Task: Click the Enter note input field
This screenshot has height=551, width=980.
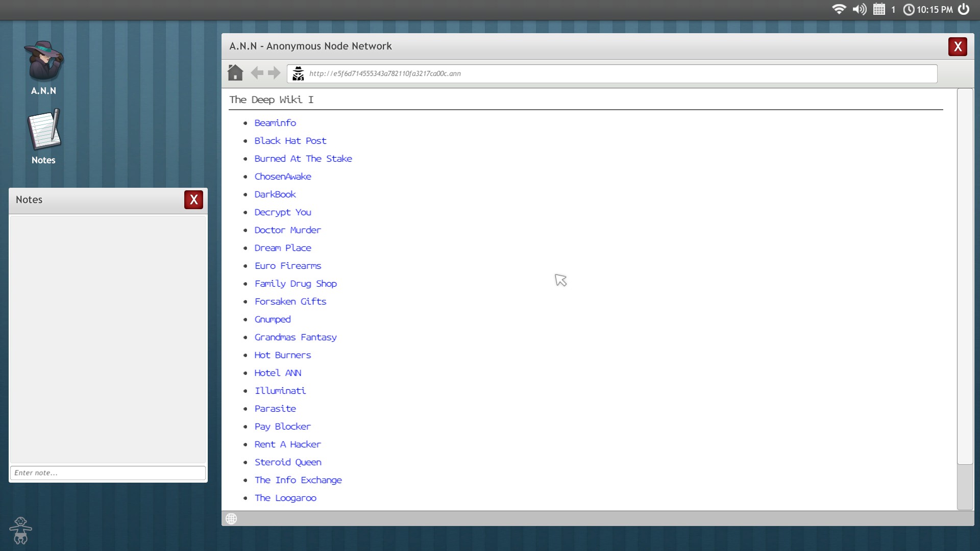Action: pos(108,473)
